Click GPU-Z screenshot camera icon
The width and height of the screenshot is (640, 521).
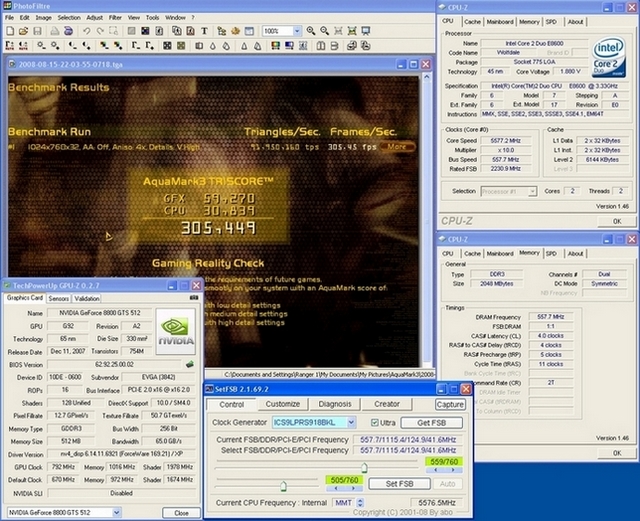(x=194, y=298)
